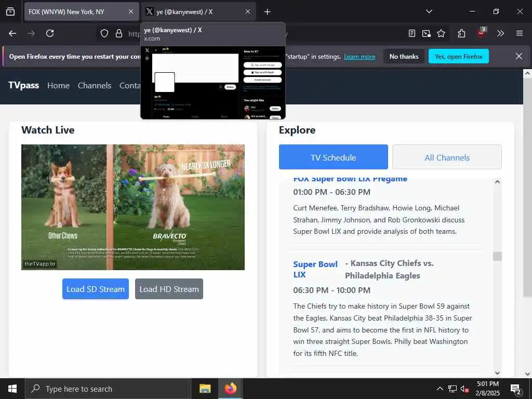Dismiss the Firefox startup notification bar

pos(519,56)
